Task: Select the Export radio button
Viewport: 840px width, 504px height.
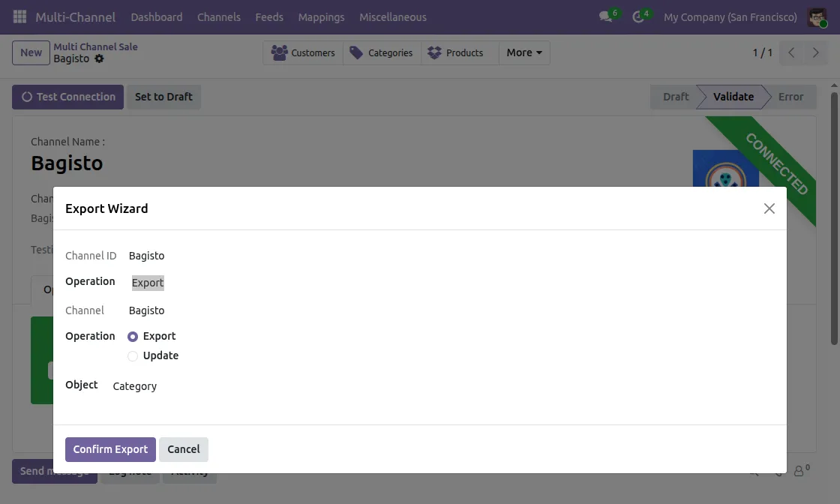Action: [x=132, y=336]
